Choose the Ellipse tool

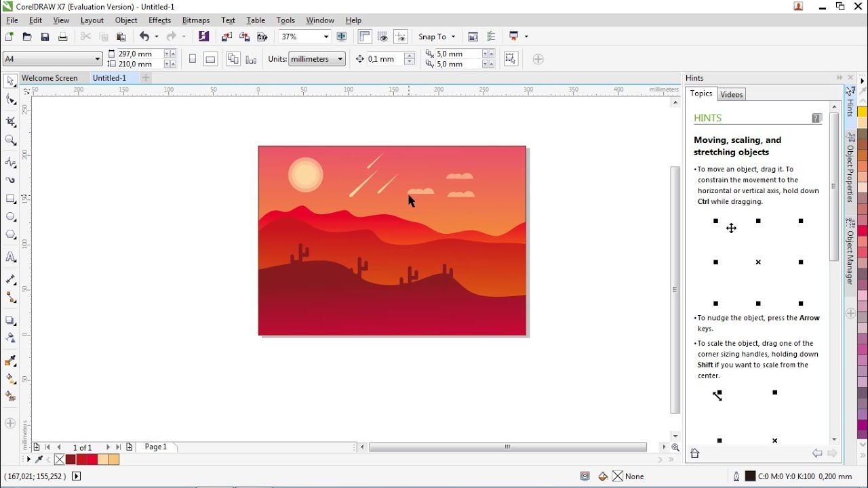[x=11, y=217]
